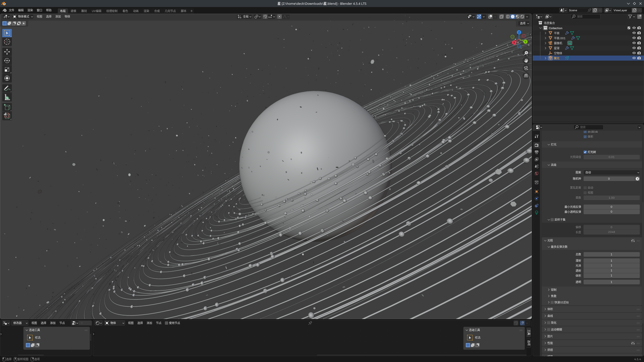Screen dimensions: 644x362
Task: Enable the 使用节点 checkbox
Action: [x=166, y=323]
